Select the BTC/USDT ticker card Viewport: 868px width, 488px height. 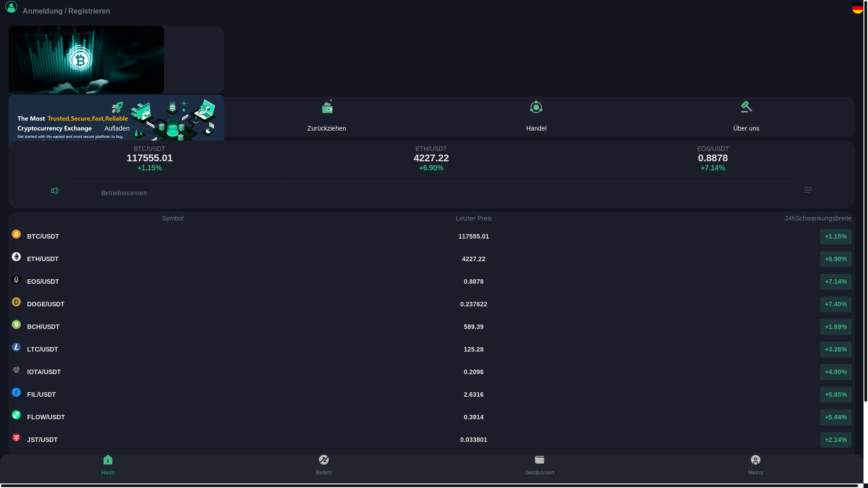[150, 159]
